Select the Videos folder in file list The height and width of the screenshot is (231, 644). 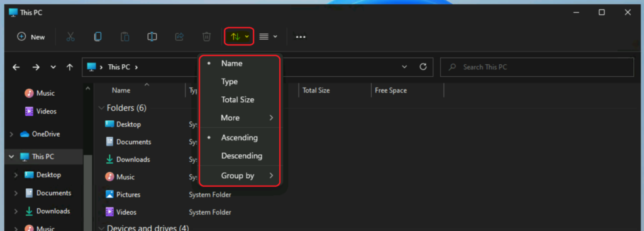(x=121, y=213)
